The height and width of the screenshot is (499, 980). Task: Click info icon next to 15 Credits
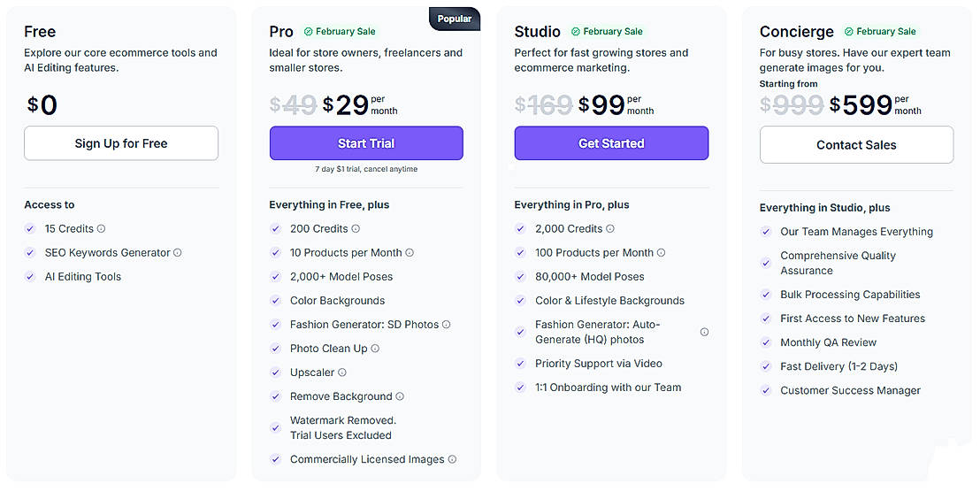pyautogui.click(x=102, y=229)
